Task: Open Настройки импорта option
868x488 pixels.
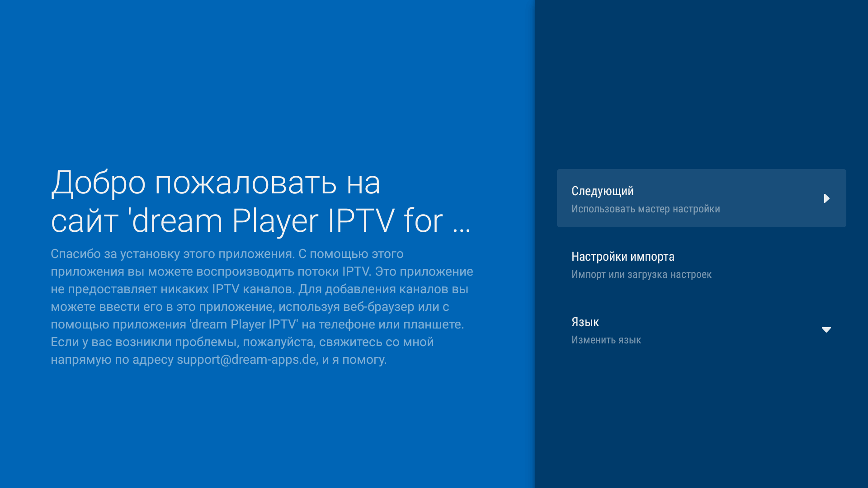Action: pyautogui.click(x=701, y=264)
